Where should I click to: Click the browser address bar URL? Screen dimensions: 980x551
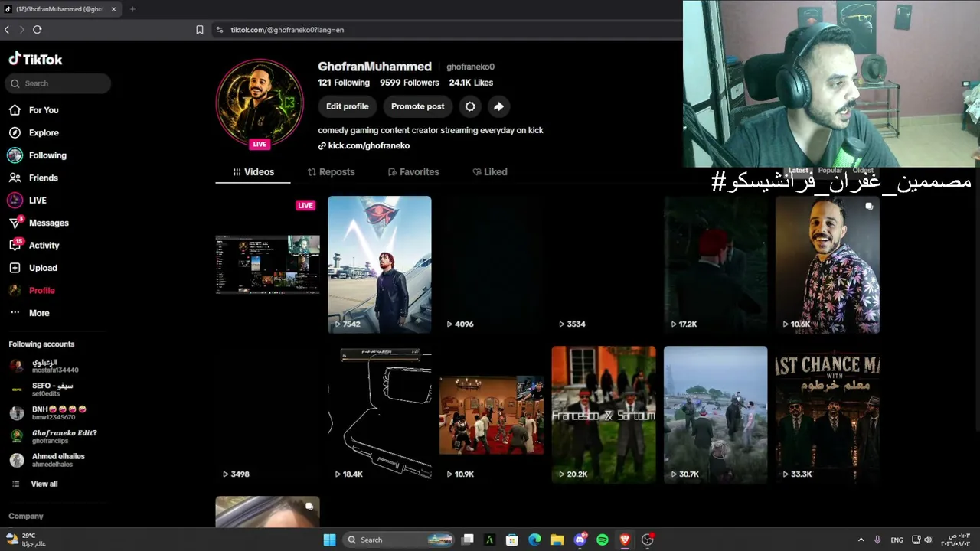point(287,30)
